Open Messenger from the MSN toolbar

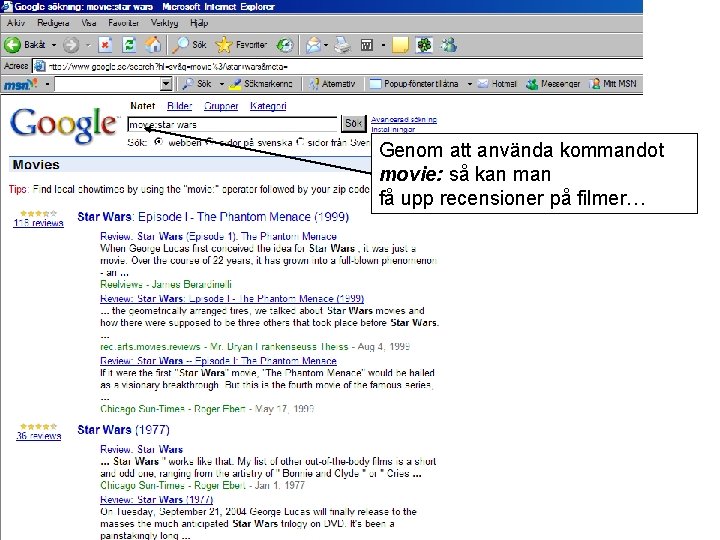coord(553,84)
